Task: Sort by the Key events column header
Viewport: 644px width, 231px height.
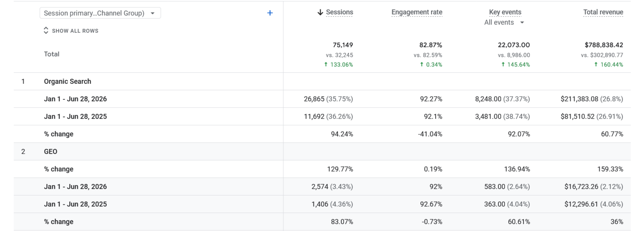Action: pos(505,12)
